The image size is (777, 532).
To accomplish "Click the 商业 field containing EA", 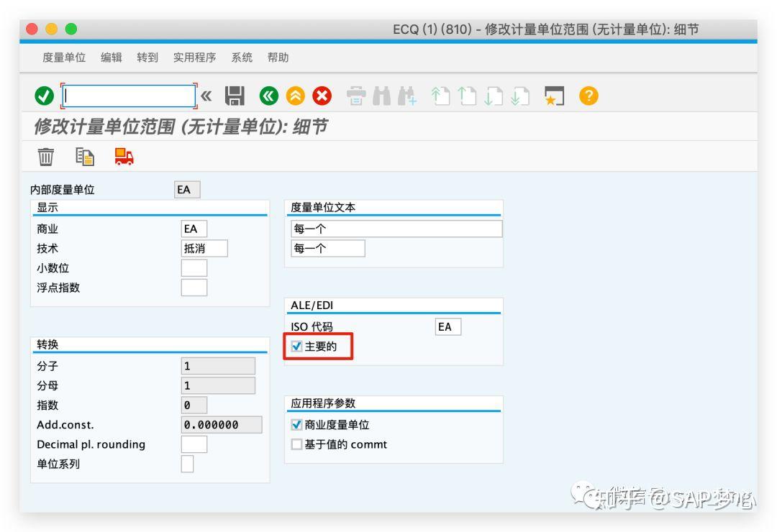I will point(194,229).
